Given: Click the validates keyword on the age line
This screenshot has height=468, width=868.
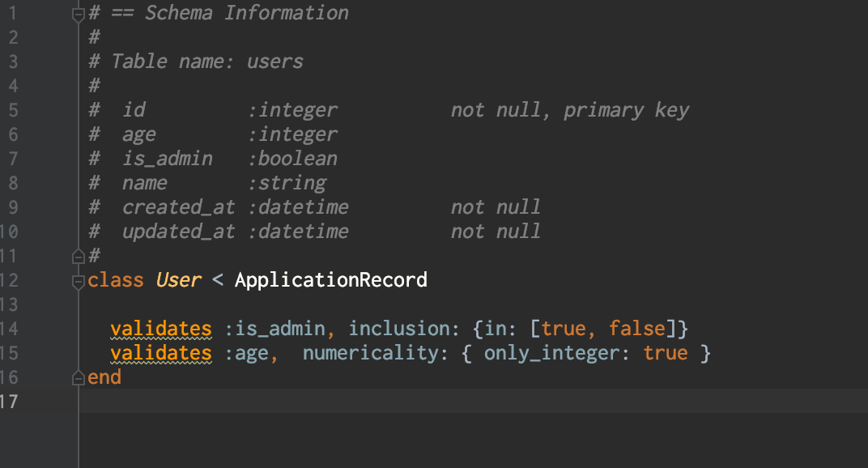Looking at the screenshot, I should [x=161, y=353].
